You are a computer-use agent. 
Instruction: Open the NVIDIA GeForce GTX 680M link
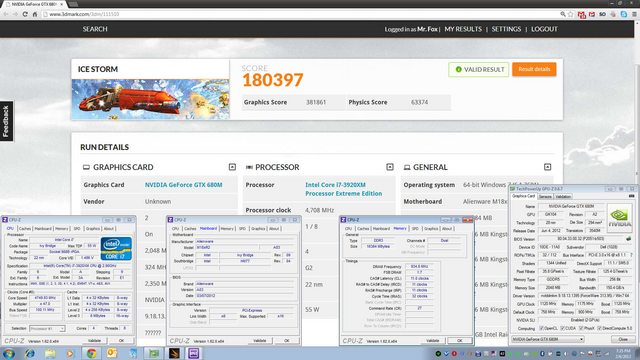tap(184, 185)
